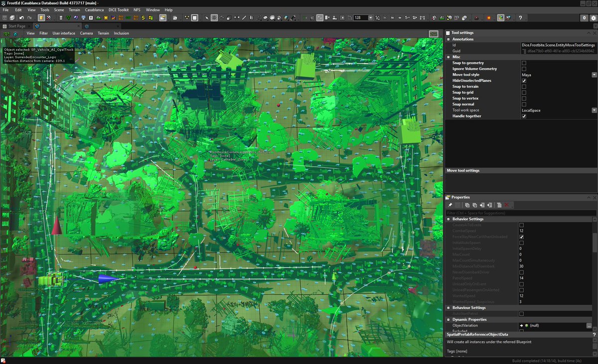
Task: Open the viewport Camera menu
Action: click(87, 33)
